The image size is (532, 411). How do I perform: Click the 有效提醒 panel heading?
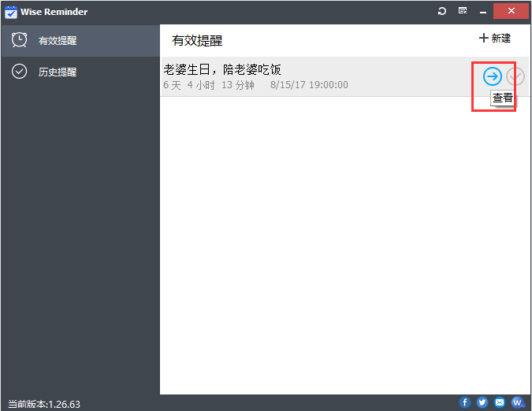coord(197,41)
